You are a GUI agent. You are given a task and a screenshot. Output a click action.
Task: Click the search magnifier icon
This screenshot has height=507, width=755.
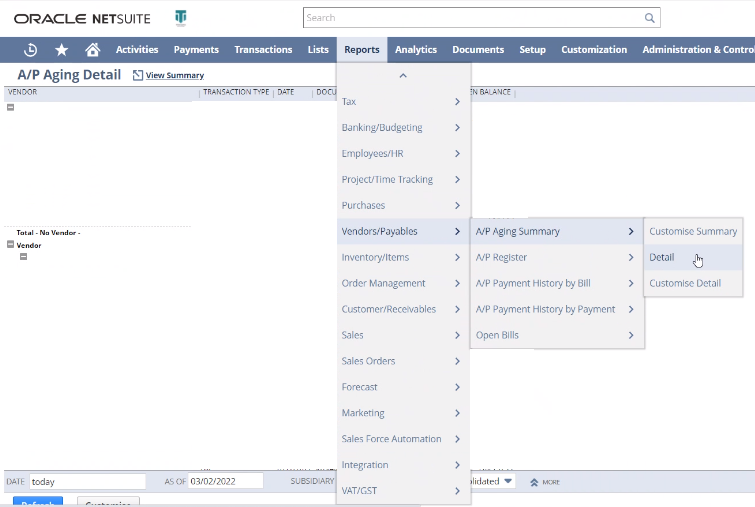pos(650,18)
